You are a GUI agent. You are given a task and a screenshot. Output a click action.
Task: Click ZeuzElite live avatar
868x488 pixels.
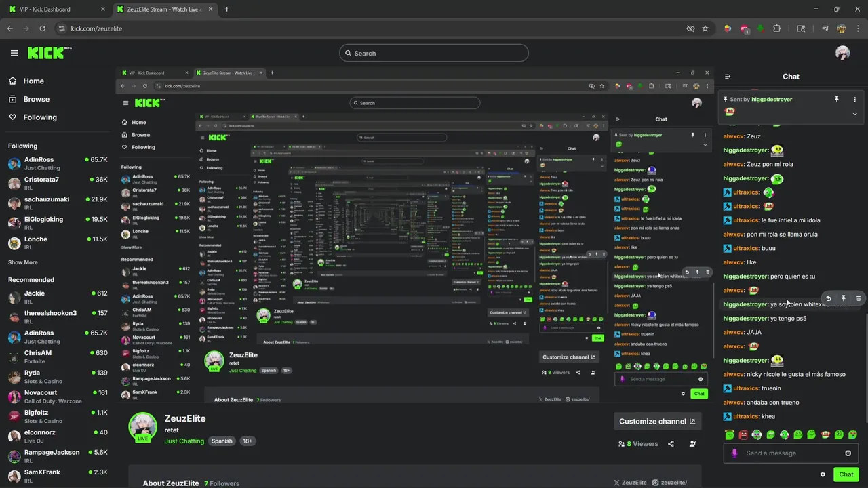tap(142, 427)
